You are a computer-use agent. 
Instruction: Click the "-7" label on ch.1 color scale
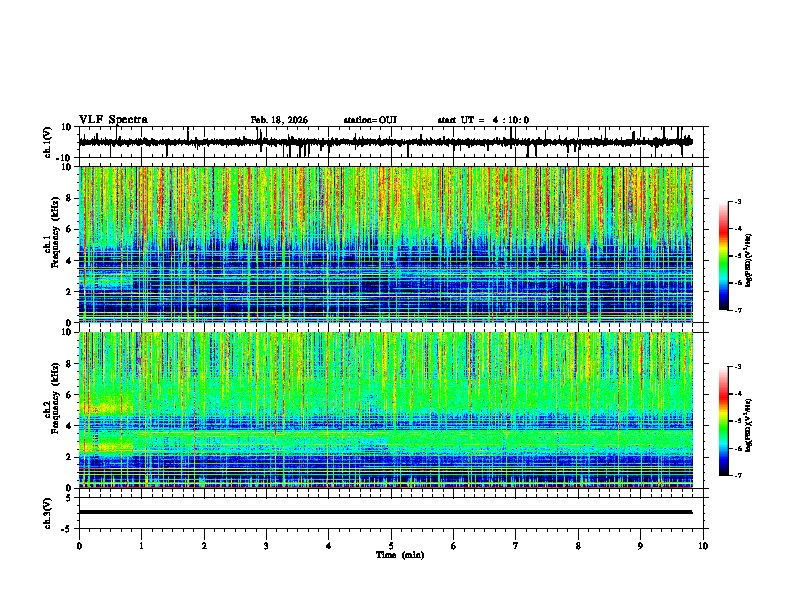737,310
